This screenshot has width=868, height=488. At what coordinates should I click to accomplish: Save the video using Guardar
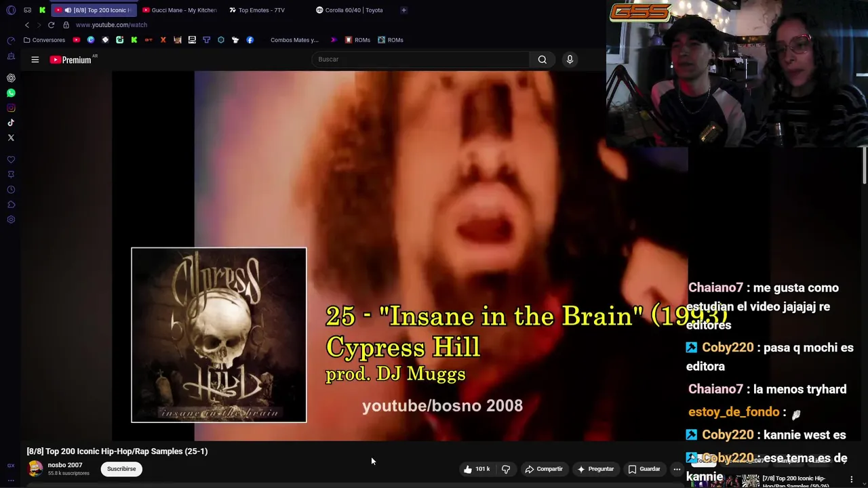[x=644, y=469]
